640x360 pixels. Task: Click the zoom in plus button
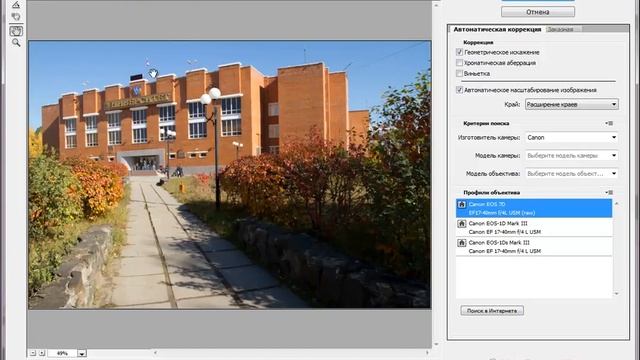[41, 353]
